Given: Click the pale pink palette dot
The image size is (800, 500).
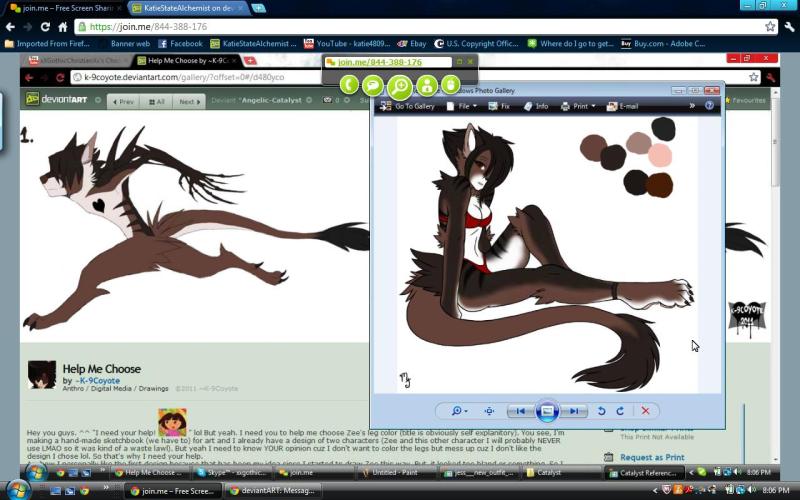Looking at the screenshot, I should pos(660,155).
